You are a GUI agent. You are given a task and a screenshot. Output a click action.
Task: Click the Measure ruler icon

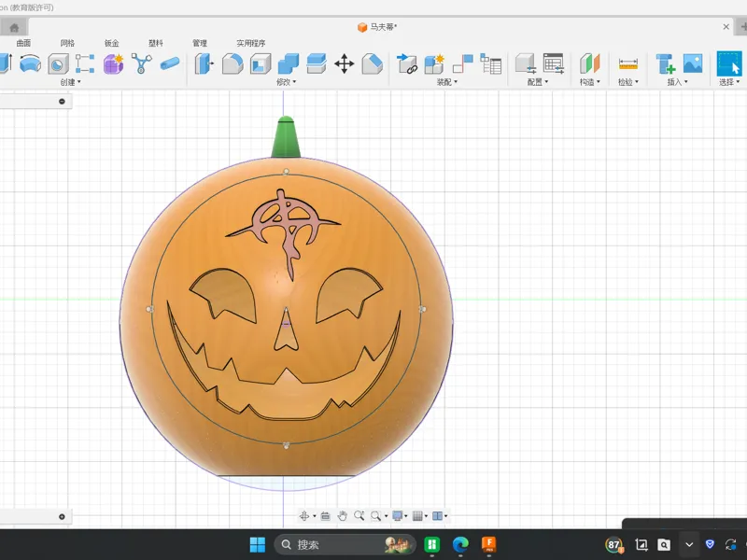coord(627,63)
